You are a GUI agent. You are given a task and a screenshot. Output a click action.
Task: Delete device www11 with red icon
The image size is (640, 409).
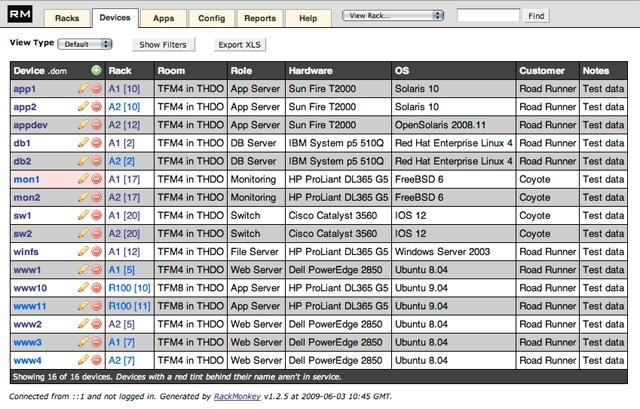coord(97,306)
